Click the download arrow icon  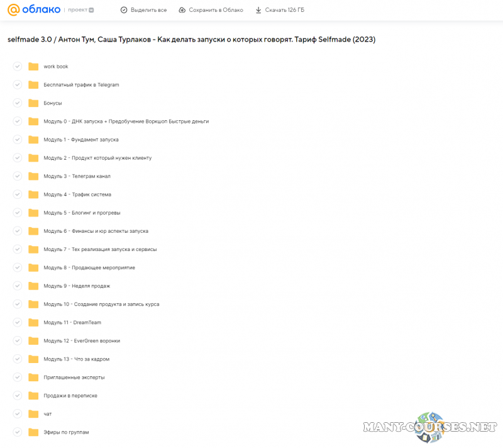pyautogui.click(x=258, y=11)
